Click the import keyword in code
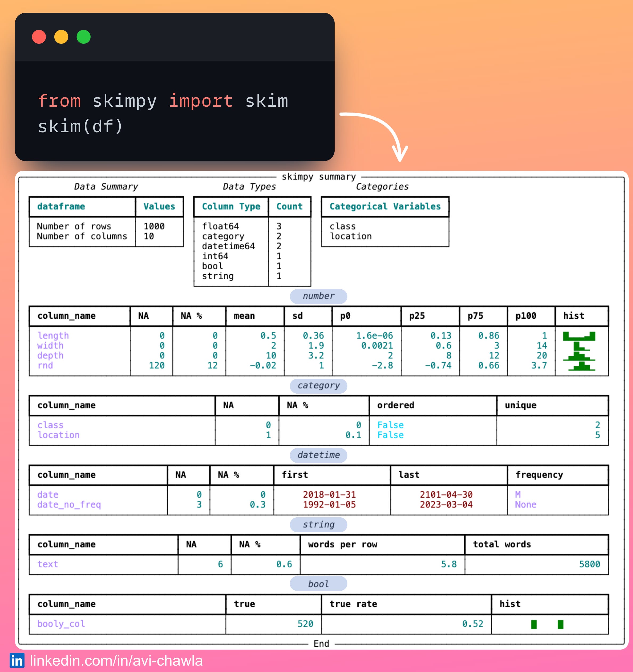This screenshot has width=633, height=672. coord(201,101)
